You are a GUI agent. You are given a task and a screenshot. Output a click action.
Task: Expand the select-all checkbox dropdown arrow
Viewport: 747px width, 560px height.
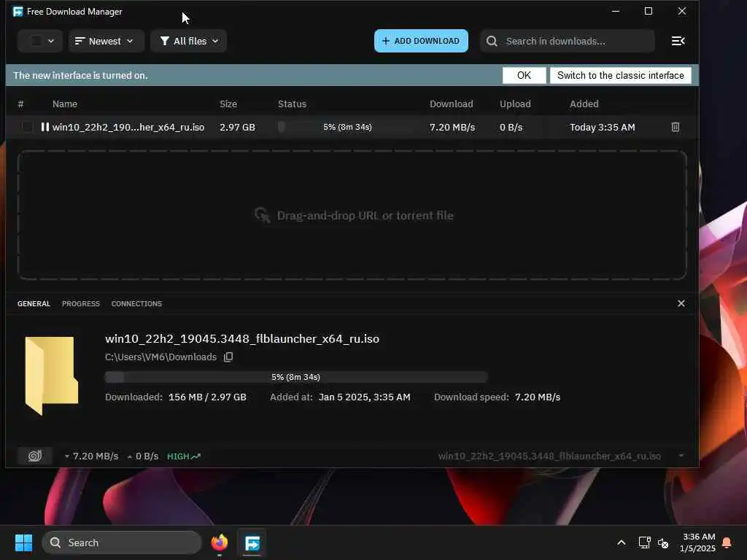click(x=51, y=41)
